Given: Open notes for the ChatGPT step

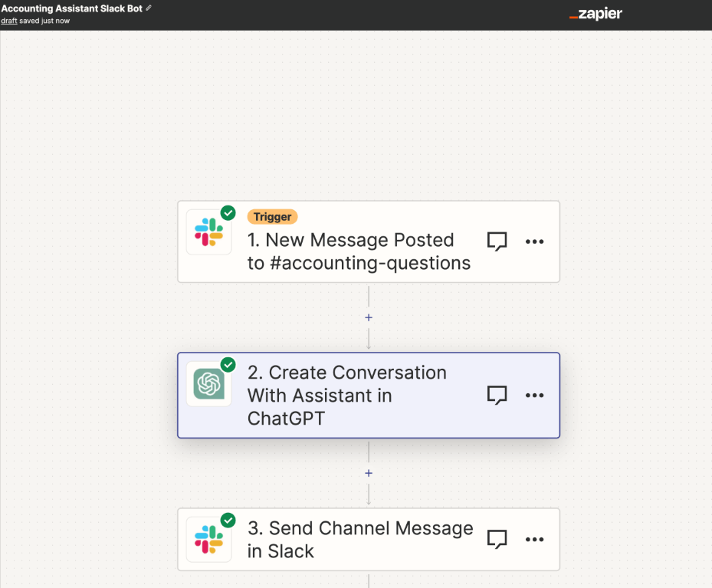Looking at the screenshot, I should 497,396.
